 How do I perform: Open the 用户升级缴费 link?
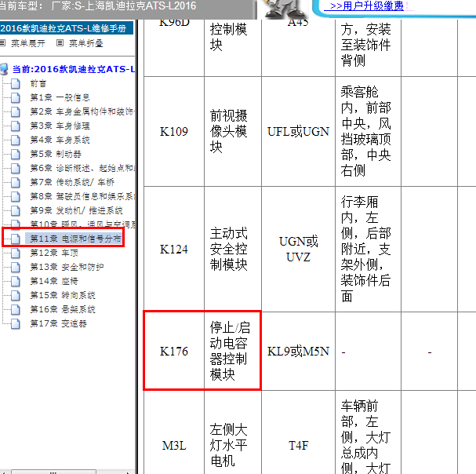[x=366, y=5]
